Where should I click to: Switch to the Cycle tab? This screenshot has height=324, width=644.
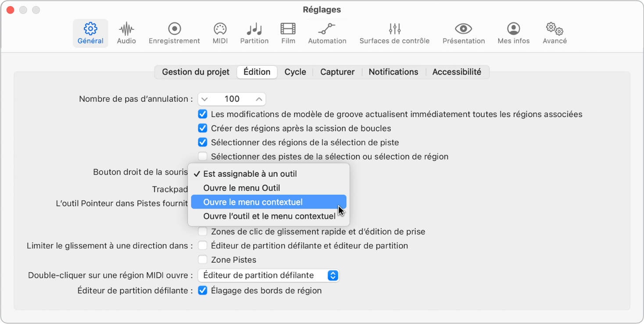pyautogui.click(x=295, y=72)
